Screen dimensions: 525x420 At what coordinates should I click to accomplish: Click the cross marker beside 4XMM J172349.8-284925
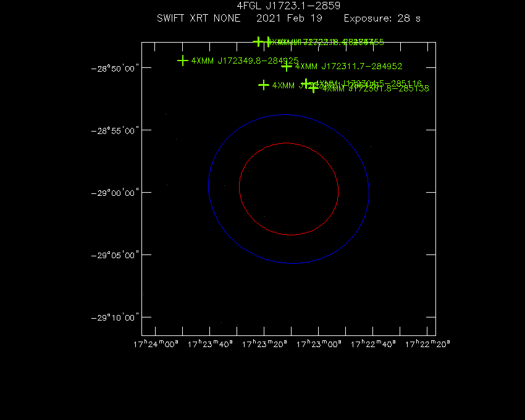click(x=182, y=61)
